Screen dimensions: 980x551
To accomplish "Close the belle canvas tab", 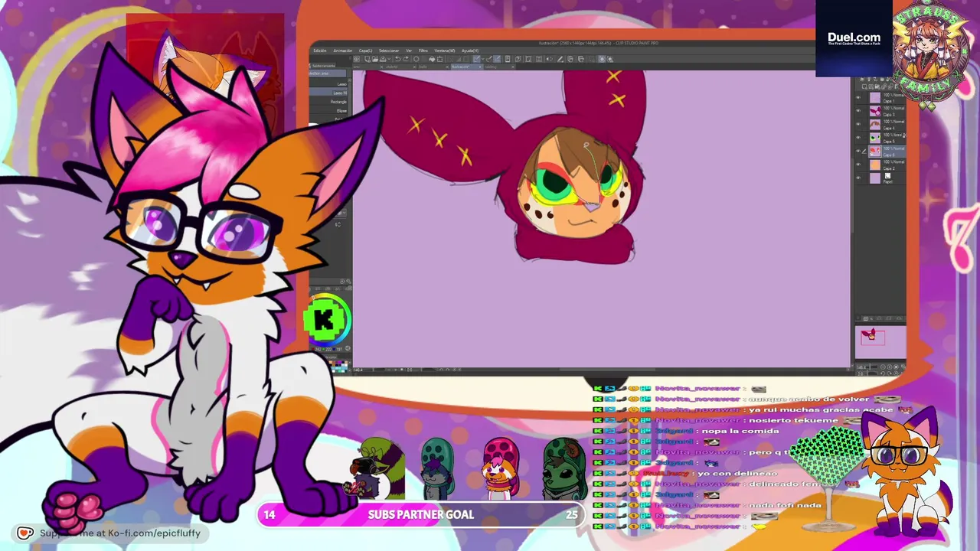I will (x=447, y=67).
